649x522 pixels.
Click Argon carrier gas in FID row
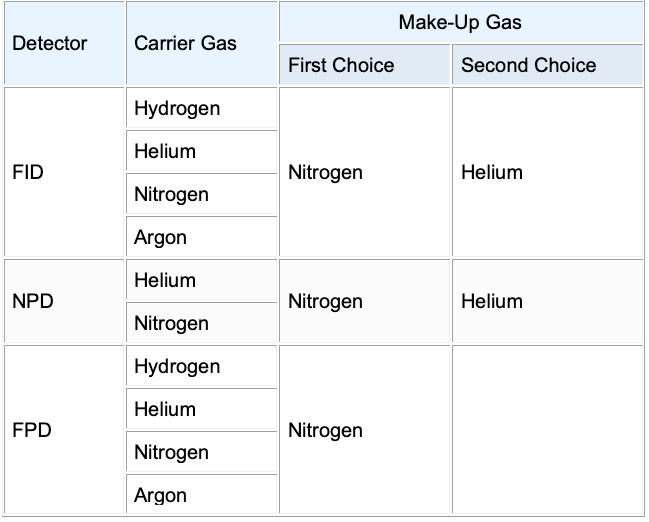161,237
